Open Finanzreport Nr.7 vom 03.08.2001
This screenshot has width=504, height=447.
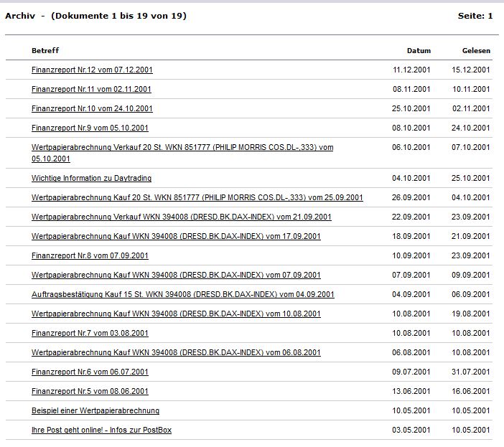pos(90,333)
